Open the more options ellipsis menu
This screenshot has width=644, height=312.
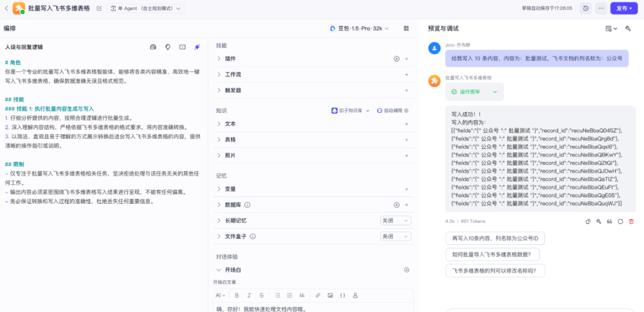[601, 8]
